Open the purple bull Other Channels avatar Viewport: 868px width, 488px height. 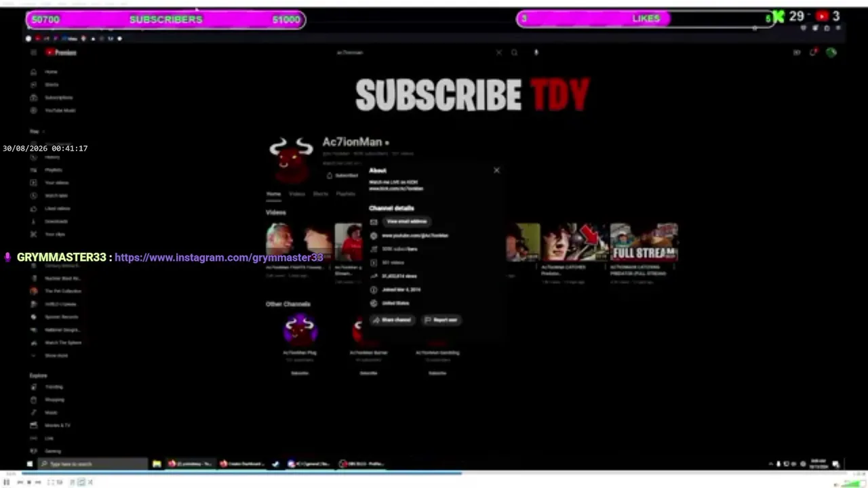(300, 330)
